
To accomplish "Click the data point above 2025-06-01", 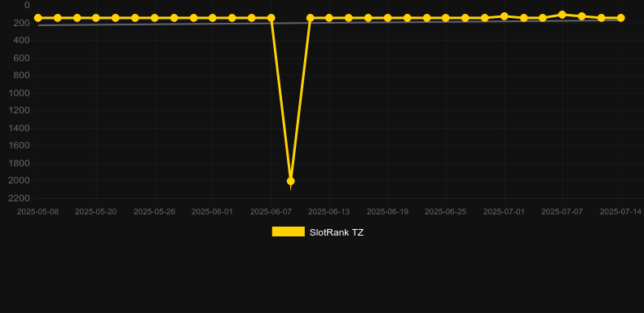I will [x=213, y=18].
